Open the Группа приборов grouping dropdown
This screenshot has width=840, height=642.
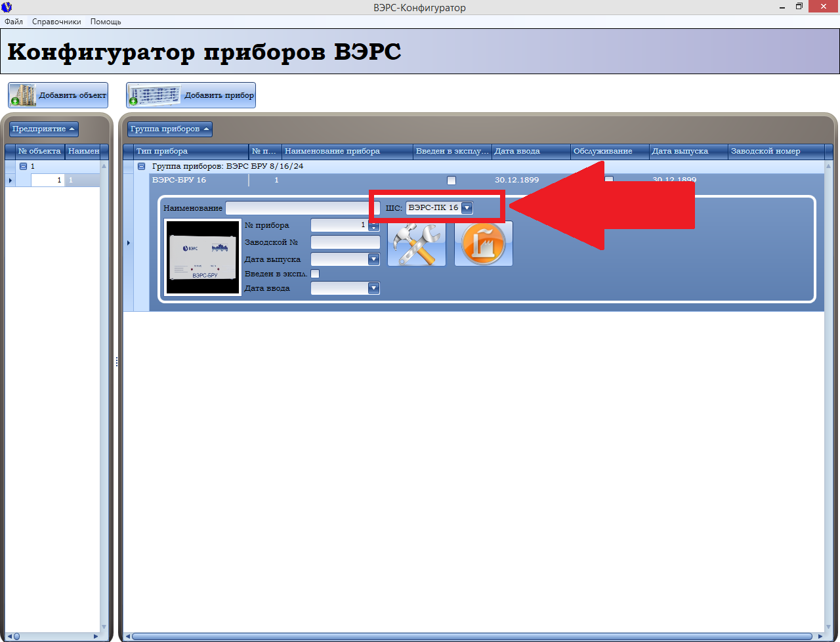coord(170,129)
